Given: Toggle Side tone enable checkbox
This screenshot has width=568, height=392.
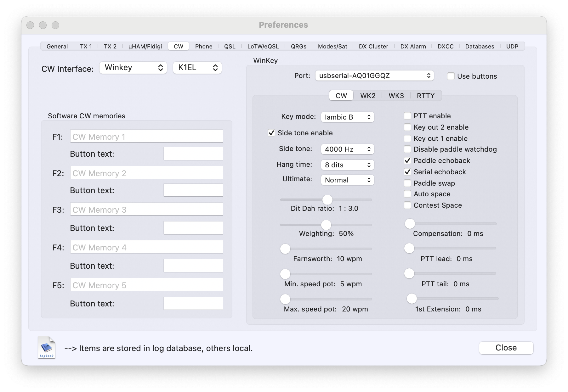Looking at the screenshot, I should click(271, 133).
